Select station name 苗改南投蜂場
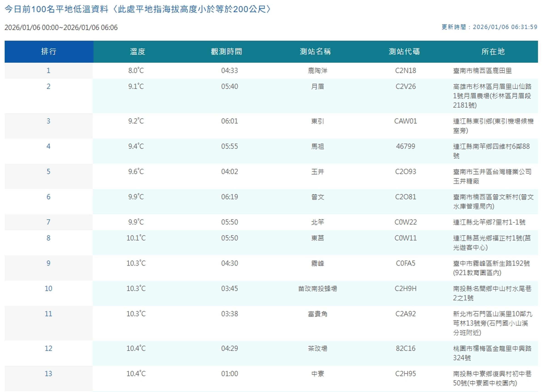This screenshot has width=545, height=392. click(x=317, y=288)
